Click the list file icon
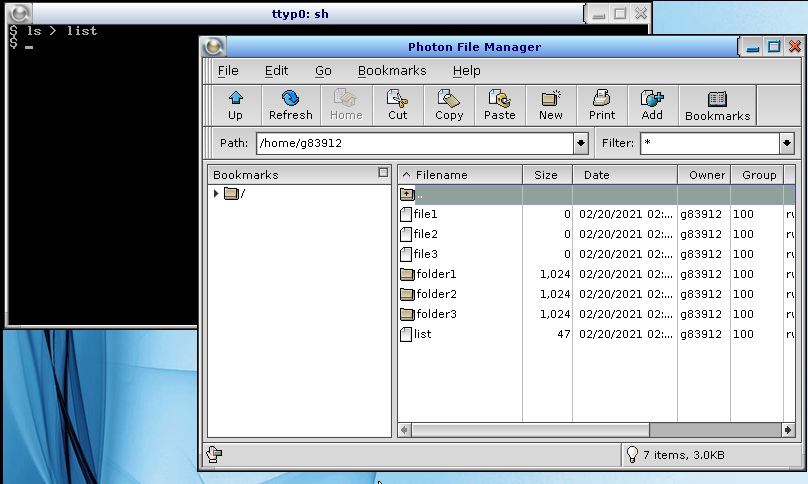The width and height of the screenshot is (808, 484). point(406,335)
